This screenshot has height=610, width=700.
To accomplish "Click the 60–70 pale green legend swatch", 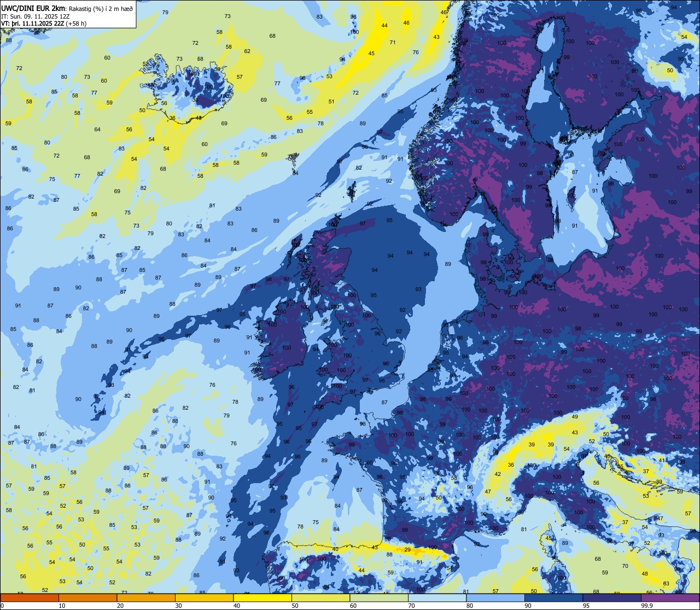I will click(x=379, y=598).
